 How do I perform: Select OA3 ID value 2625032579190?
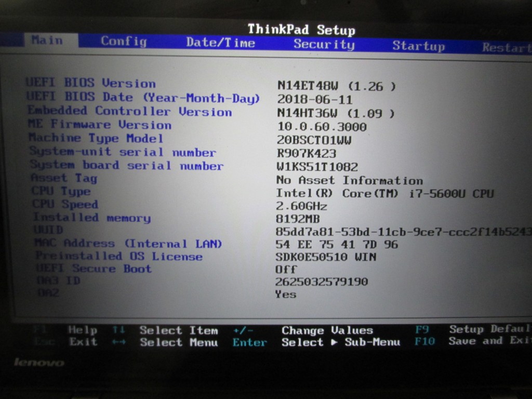(321, 282)
